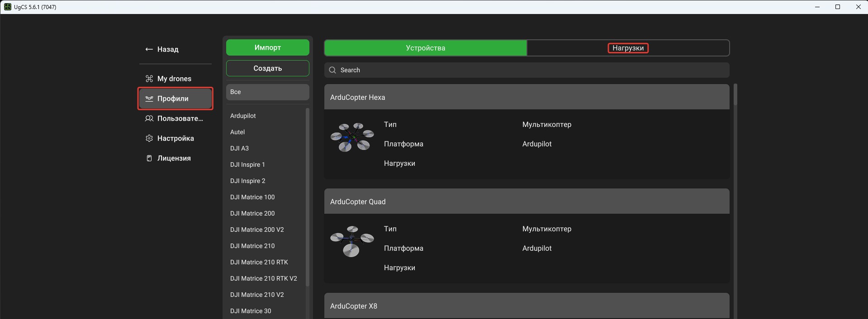868x319 pixels.
Task: Click the Создать button
Action: (x=268, y=68)
